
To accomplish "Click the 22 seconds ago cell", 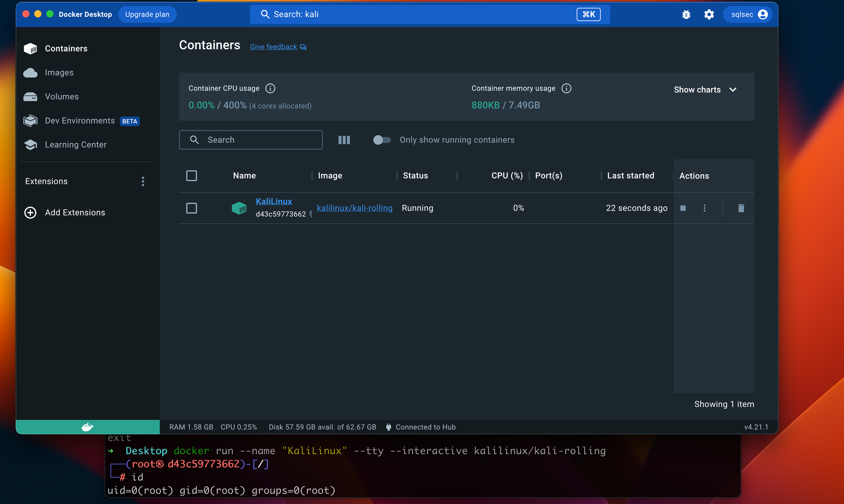I will tap(636, 208).
